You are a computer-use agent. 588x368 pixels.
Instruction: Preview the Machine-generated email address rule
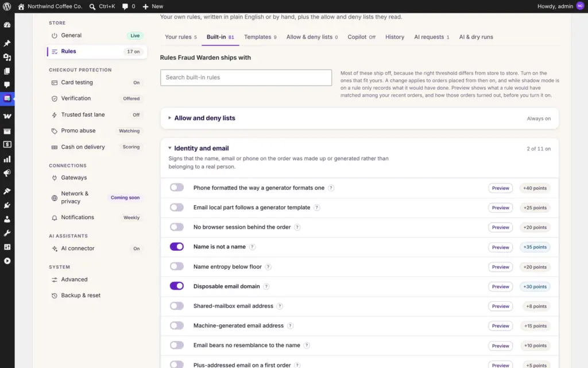click(500, 326)
